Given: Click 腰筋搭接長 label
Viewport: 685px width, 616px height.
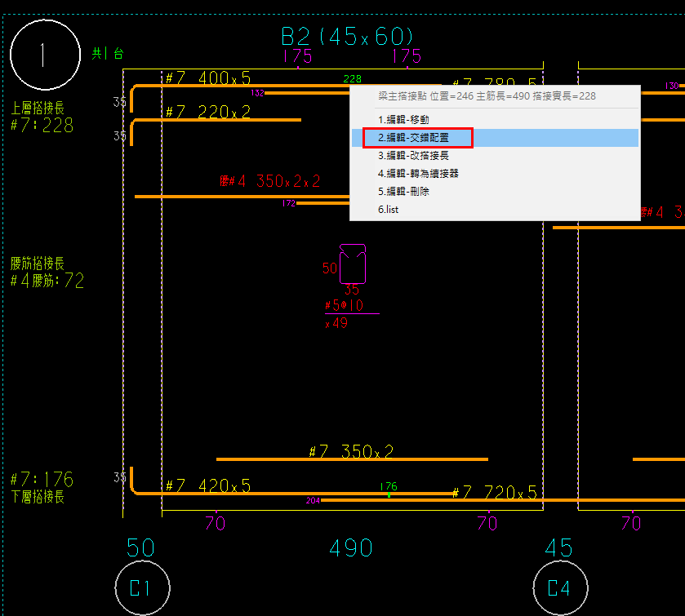Looking at the screenshot, I should tap(38, 264).
